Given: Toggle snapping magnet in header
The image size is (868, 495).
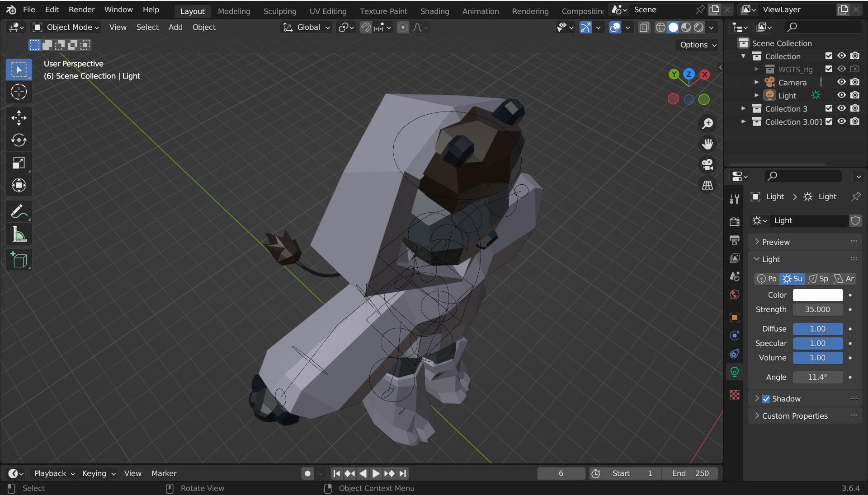Looking at the screenshot, I should pos(365,28).
